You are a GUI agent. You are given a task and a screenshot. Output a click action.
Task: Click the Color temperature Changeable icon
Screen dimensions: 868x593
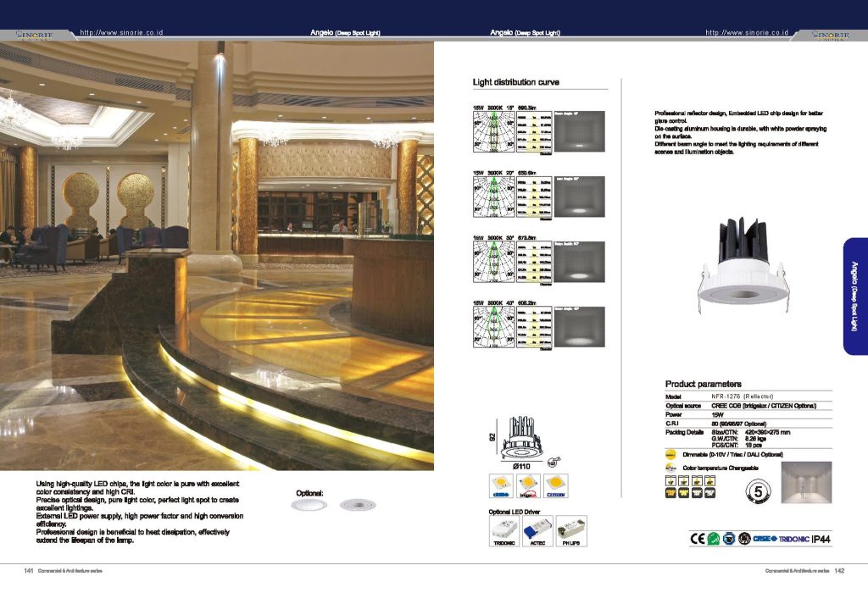coord(670,468)
